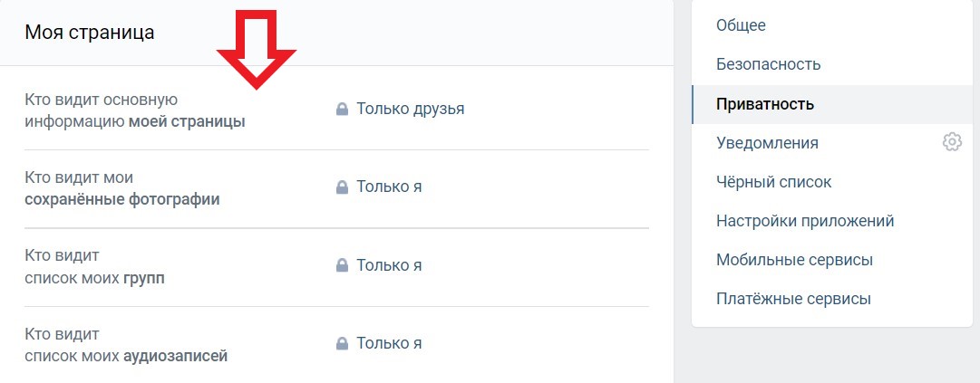Open audio recordings "Только я" dropdown
This screenshot has width=980, height=383.
click(389, 344)
